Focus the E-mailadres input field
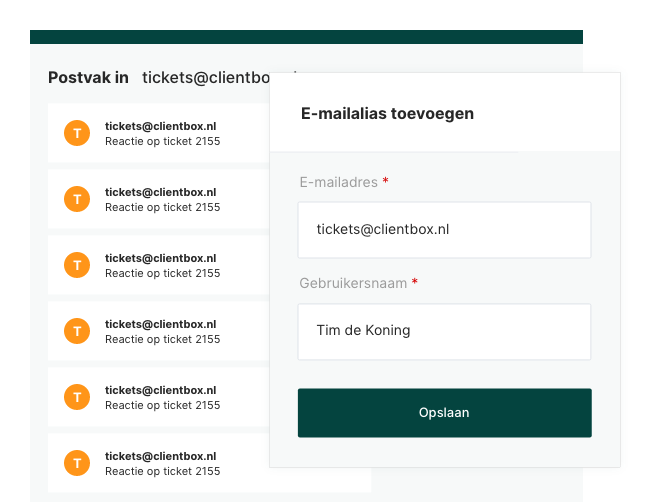The height and width of the screenshot is (502, 650). click(444, 229)
